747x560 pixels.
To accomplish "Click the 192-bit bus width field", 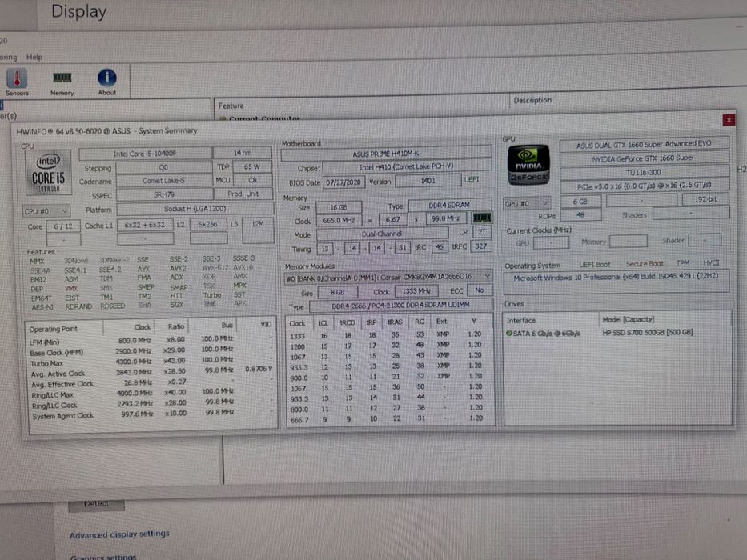I will (705, 199).
